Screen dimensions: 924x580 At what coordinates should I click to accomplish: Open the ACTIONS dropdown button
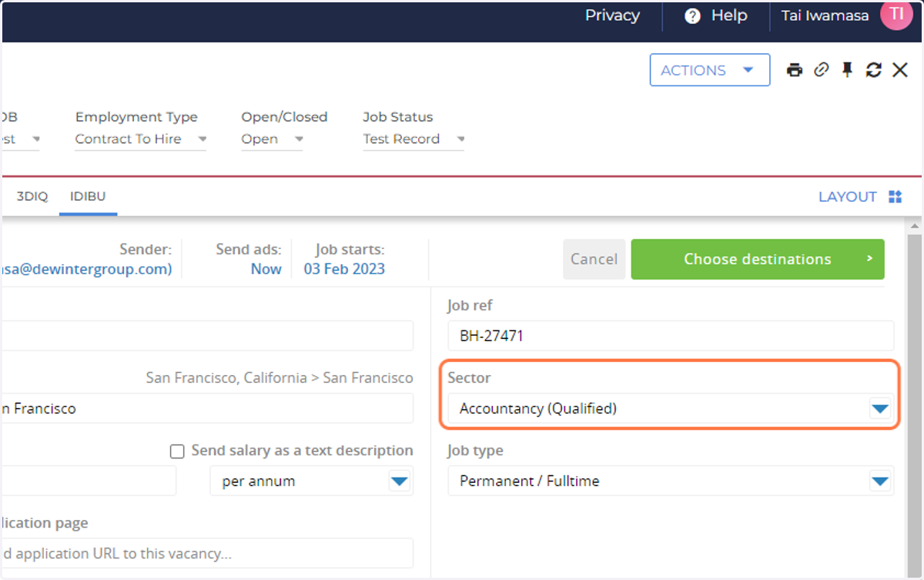pyautogui.click(x=710, y=70)
